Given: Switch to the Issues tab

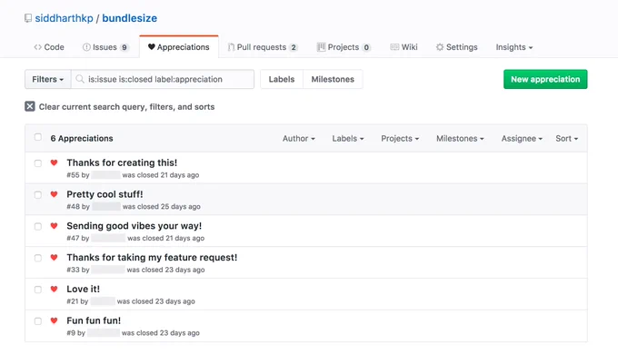Looking at the screenshot, I should pyautogui.click(x=105, y=47).
